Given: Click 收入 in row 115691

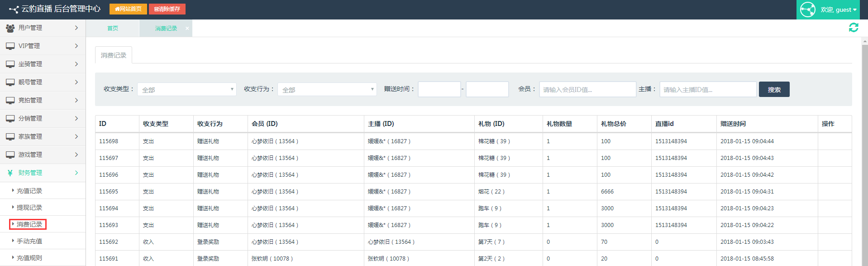Looking at the screenshot, I should (x=148, y=259).
